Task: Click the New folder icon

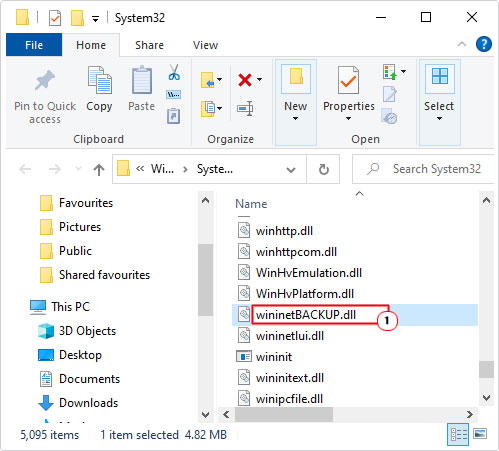Action: coord(296,77)
